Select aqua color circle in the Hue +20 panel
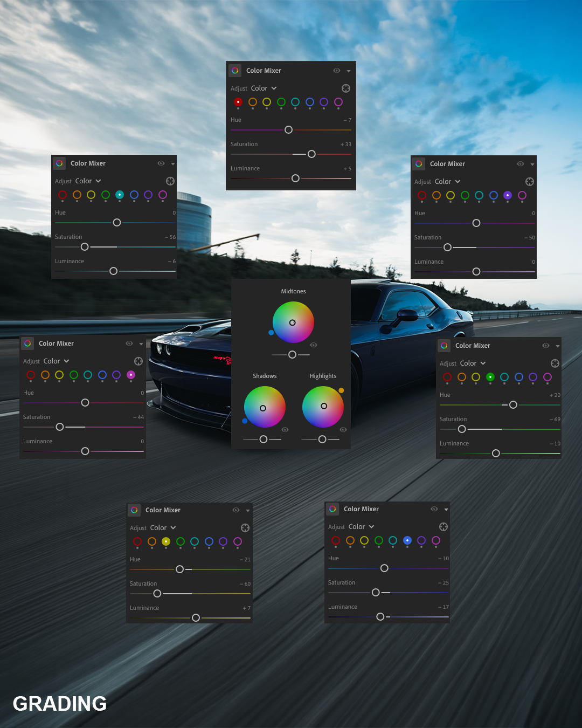The image size is (582, 728). 504,377
